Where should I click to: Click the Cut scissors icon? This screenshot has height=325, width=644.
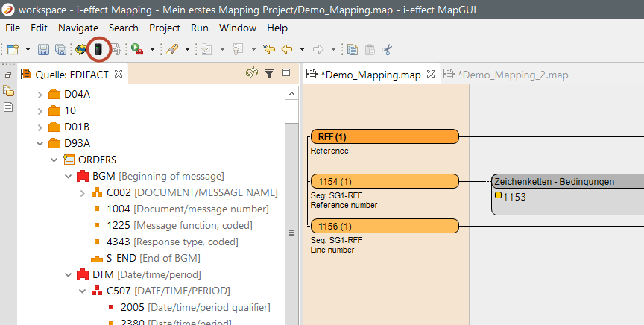(x=386, y=50)
